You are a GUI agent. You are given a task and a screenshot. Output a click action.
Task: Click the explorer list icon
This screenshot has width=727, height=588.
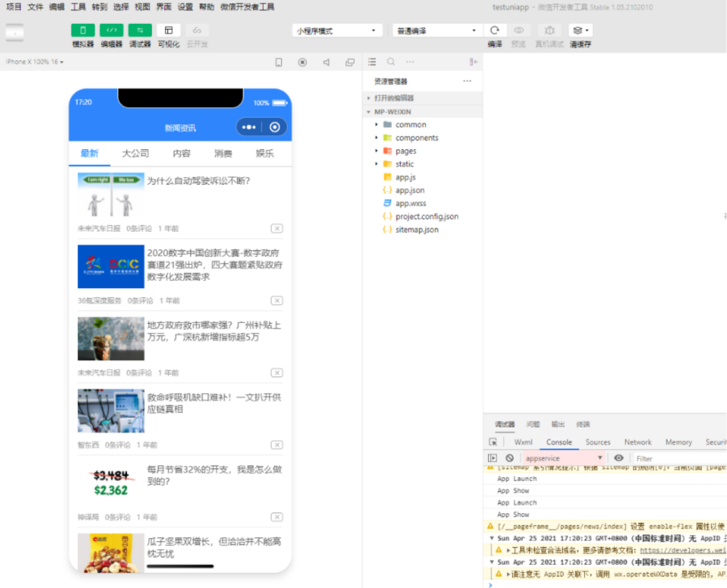click(x=372, y=62)
